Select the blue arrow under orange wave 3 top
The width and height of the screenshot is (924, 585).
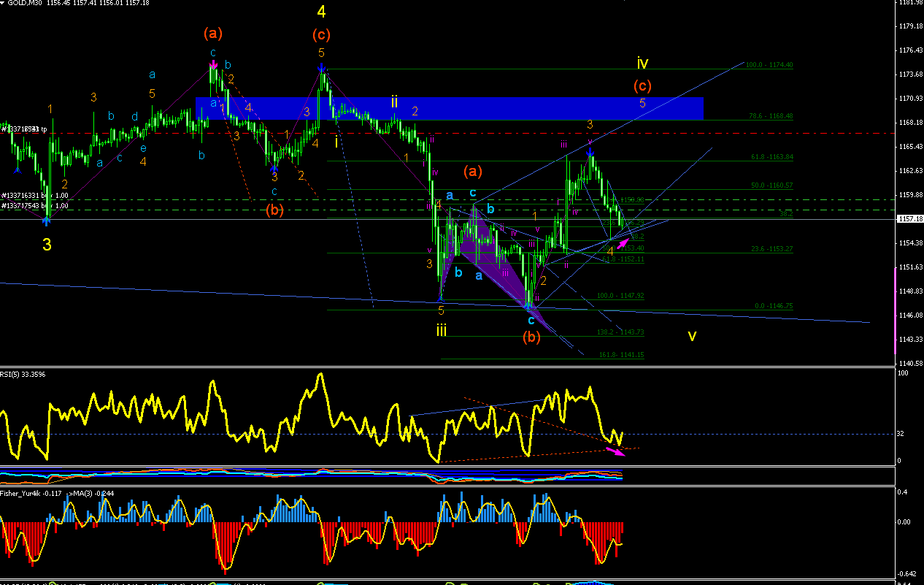click(x=590, y=151)
